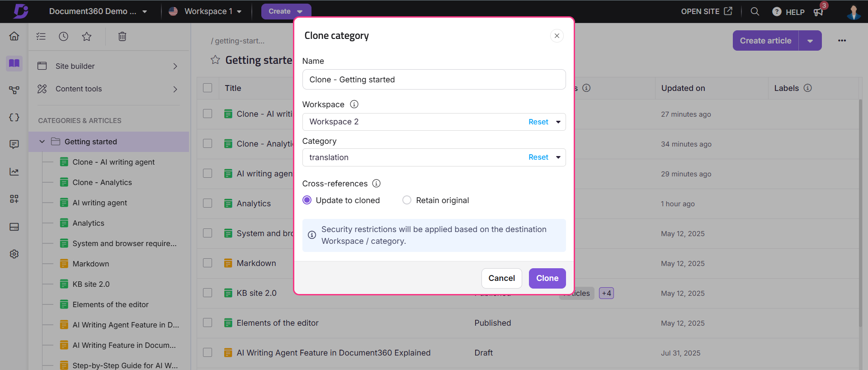Click the Document360 logo icon
This screenshot has height=370, width=868.
pos(20,11)
